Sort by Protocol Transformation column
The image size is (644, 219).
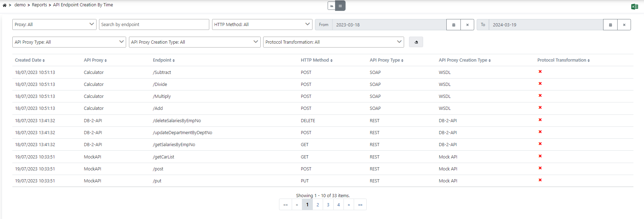[563, 60]
